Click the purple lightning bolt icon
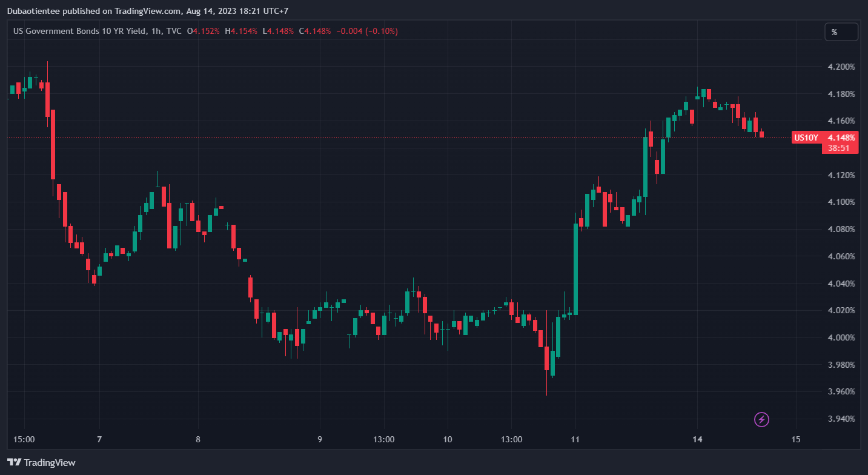 click(x=761, y=419)
